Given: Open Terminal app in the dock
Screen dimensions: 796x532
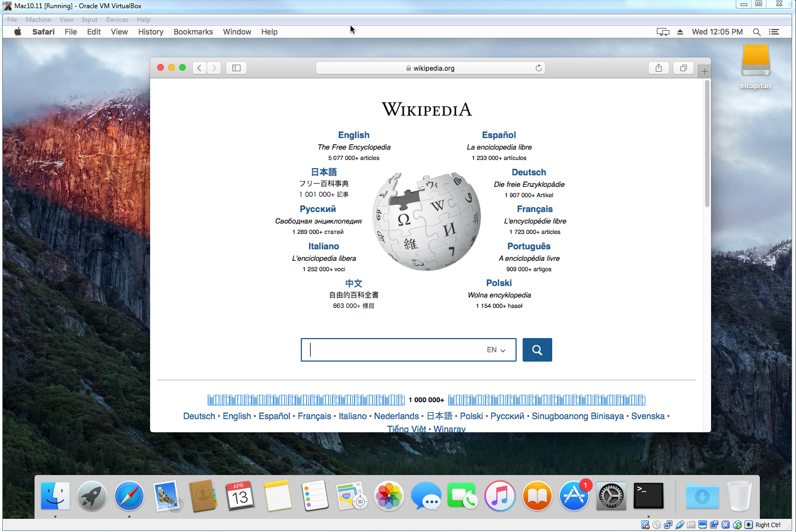Looking at the screenshot, I should point(649,496).
